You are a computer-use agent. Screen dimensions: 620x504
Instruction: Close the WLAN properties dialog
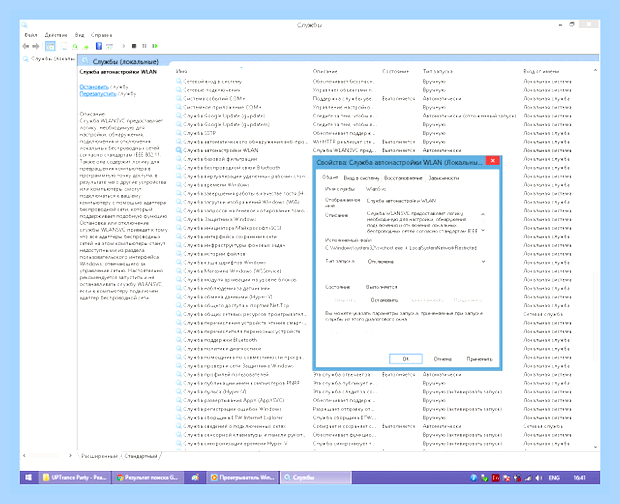pyautogui.click(x=493, y=160)
